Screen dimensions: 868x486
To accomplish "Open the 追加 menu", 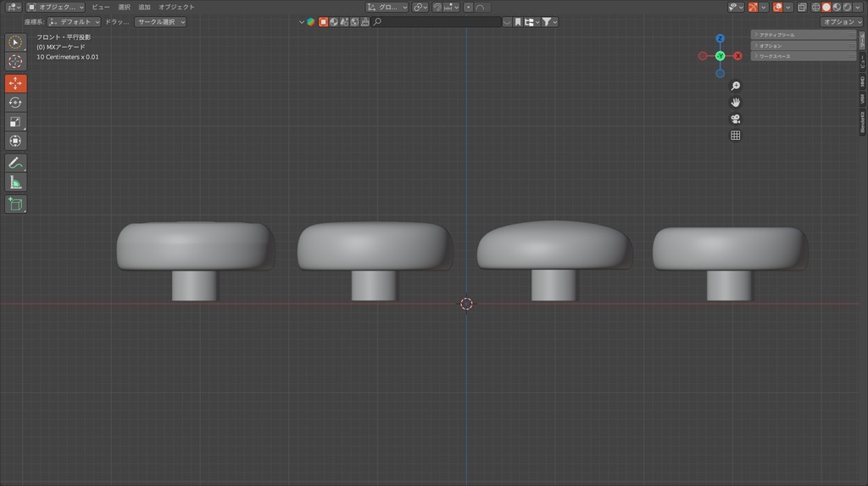I will click(144, 7).
